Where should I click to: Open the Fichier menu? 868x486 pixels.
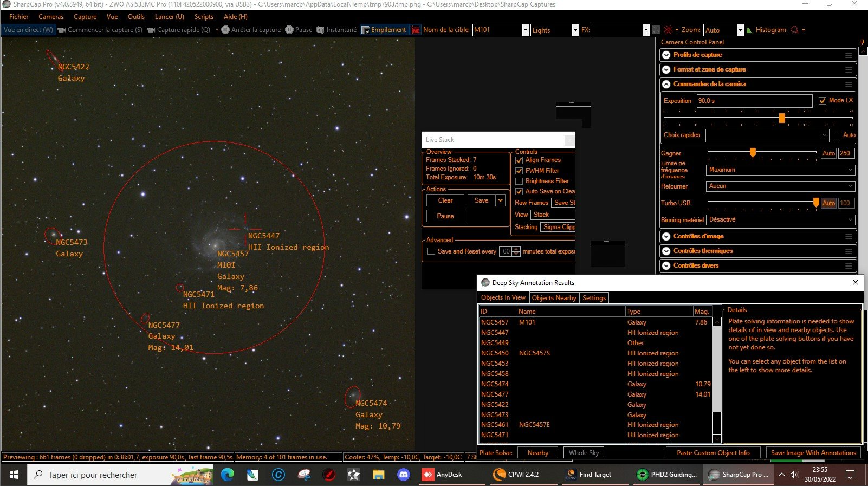[x=18, y=17]
